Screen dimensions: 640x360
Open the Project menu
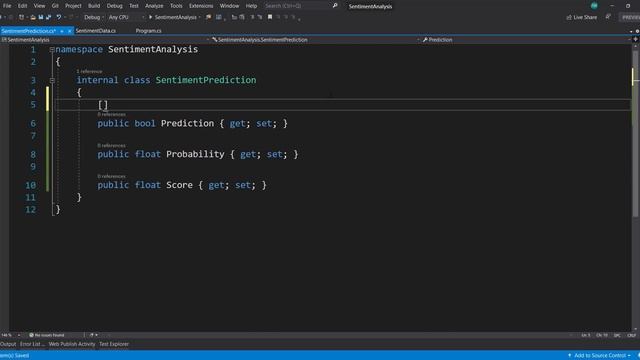pos(73,6)
